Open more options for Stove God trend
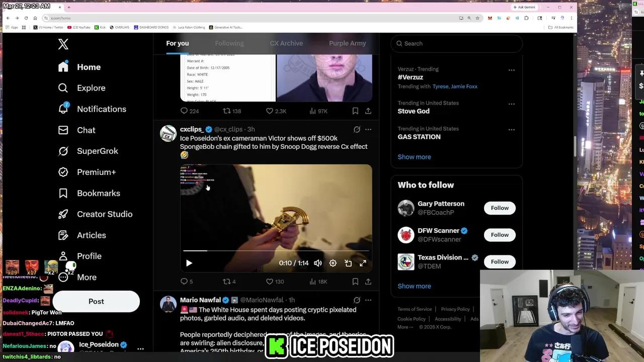644x362 pixels. coord(511,104)
